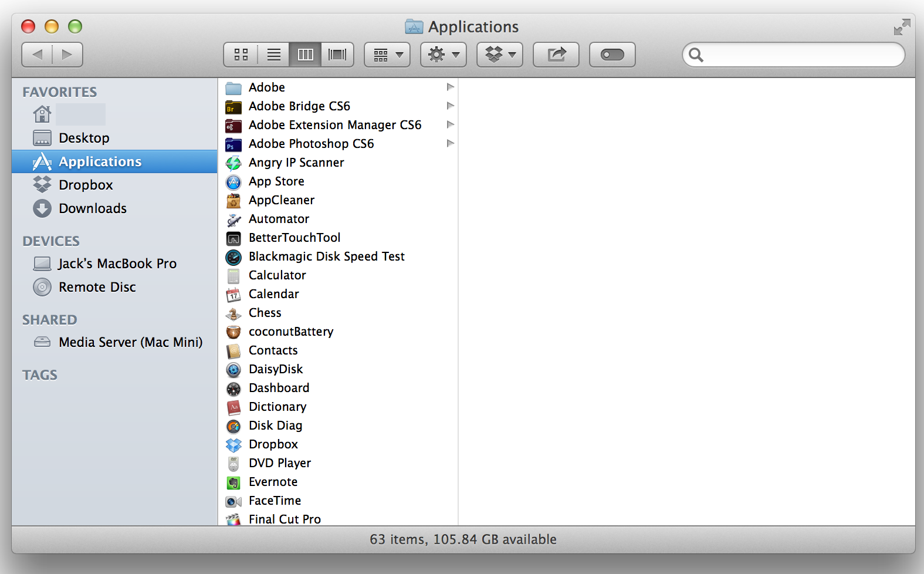Click the Adobe folder icon
This screenshot has width=924, height=574.
click(x=233, y=88)
